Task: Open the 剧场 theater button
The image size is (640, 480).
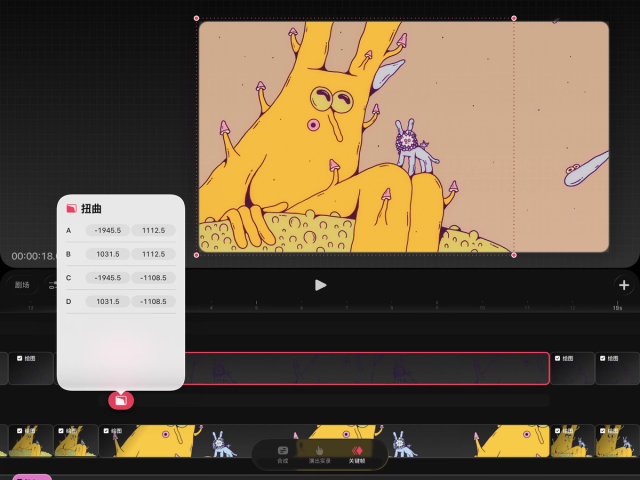Action: (22, 285)
